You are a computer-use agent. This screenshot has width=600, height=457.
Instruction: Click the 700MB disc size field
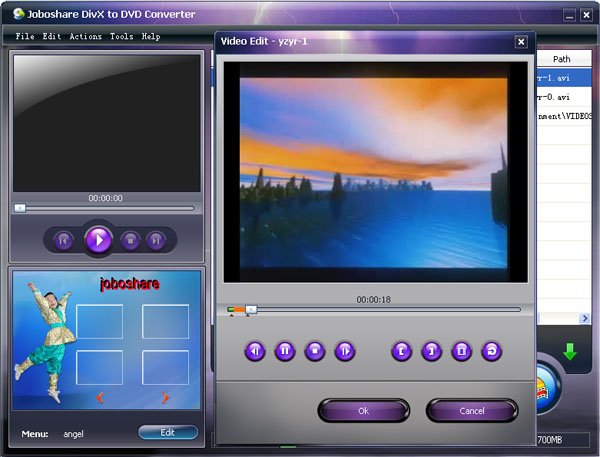click(563, 440)
